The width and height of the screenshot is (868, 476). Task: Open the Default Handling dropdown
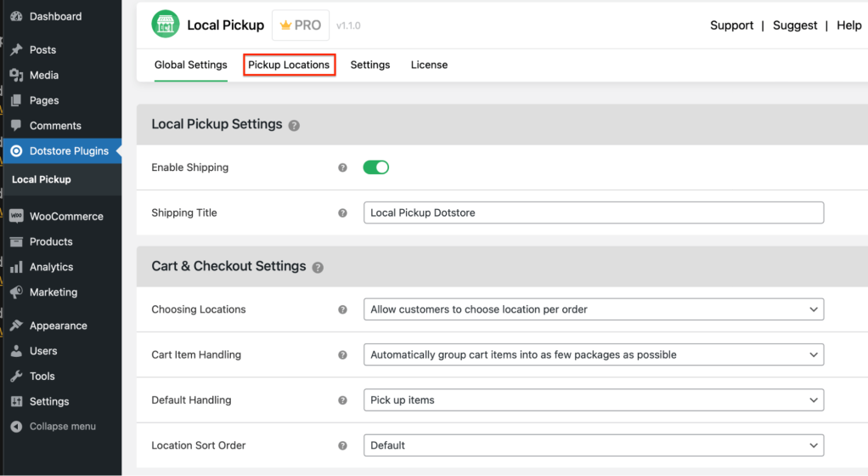[x=593, y=399]
